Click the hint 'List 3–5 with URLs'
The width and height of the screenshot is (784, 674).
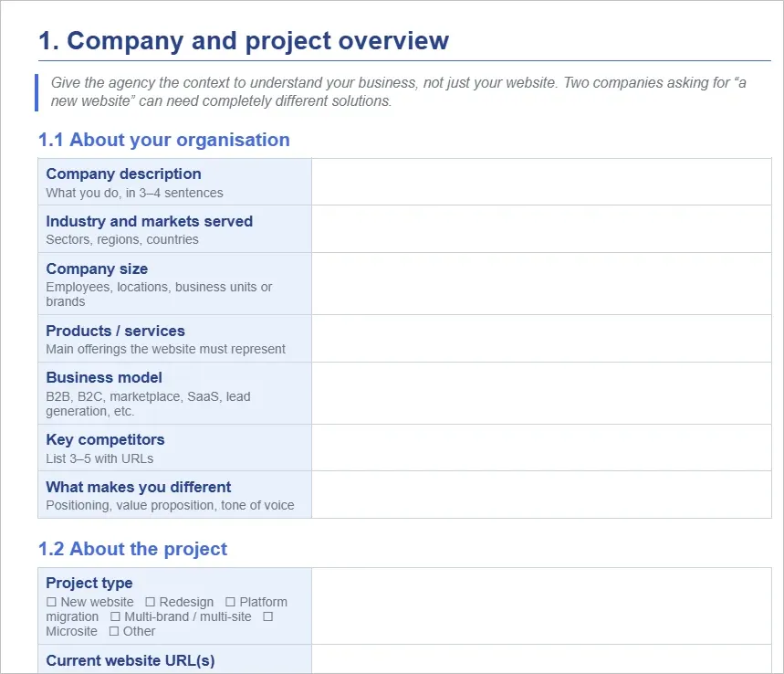point(99,458)
